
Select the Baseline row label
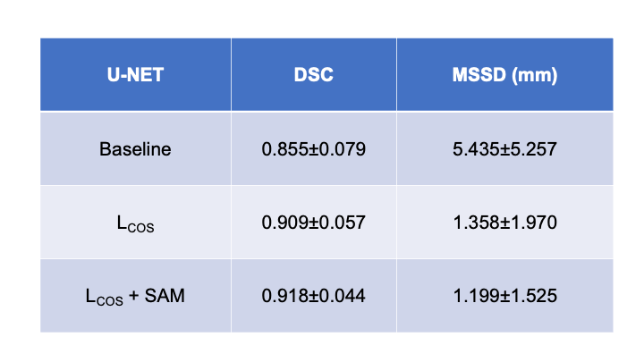pos(135,148)
